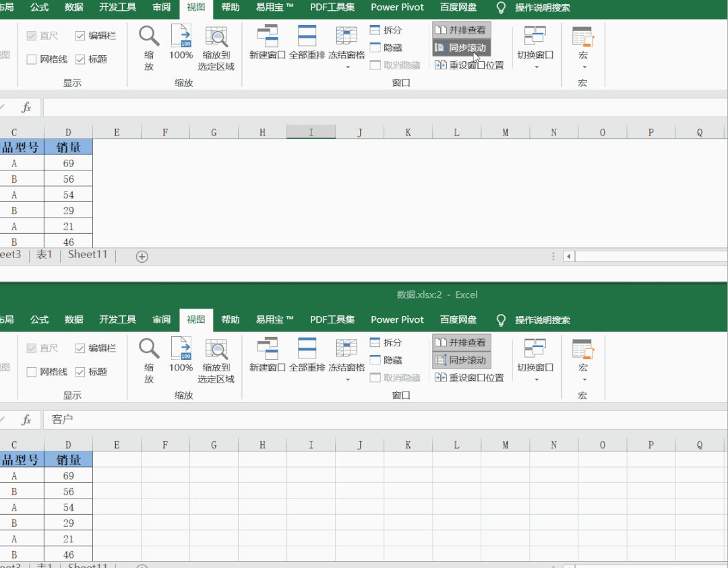Click the 同步滚动 button in the lower window
Screen dimensions: 728x568
pyautogui.click(x=462, y=360)
